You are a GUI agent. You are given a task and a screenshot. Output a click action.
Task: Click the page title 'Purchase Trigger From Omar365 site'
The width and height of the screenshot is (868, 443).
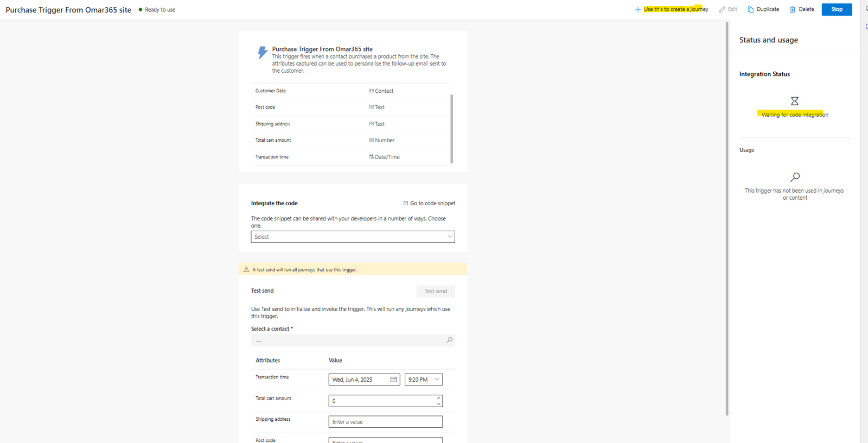[x=68, y=10]
